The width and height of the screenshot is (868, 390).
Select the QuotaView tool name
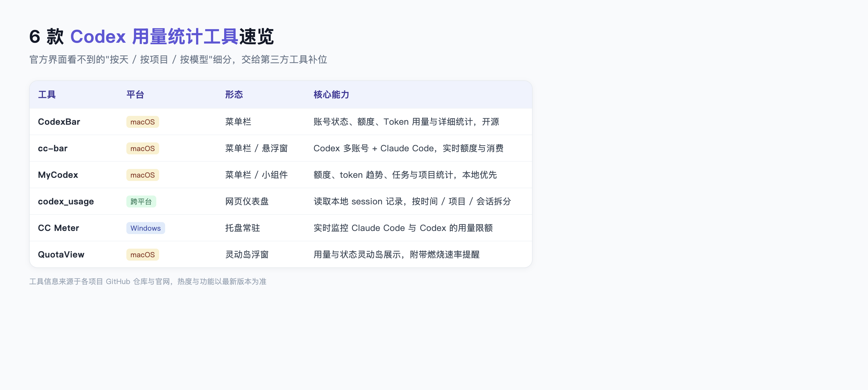[61, 254]
